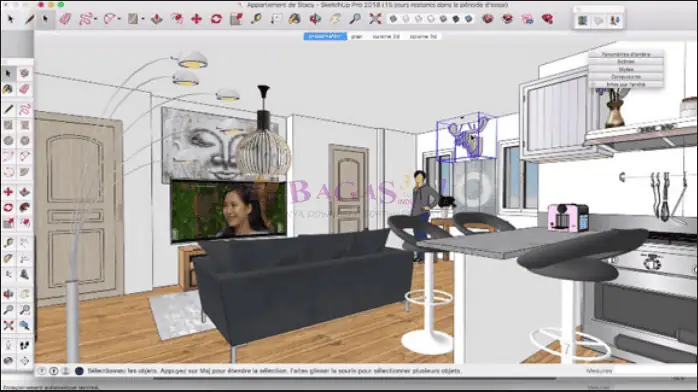The image size is (698, 392).
Task: Select Freehand tool in left tool palette
Action: [24, 109]
